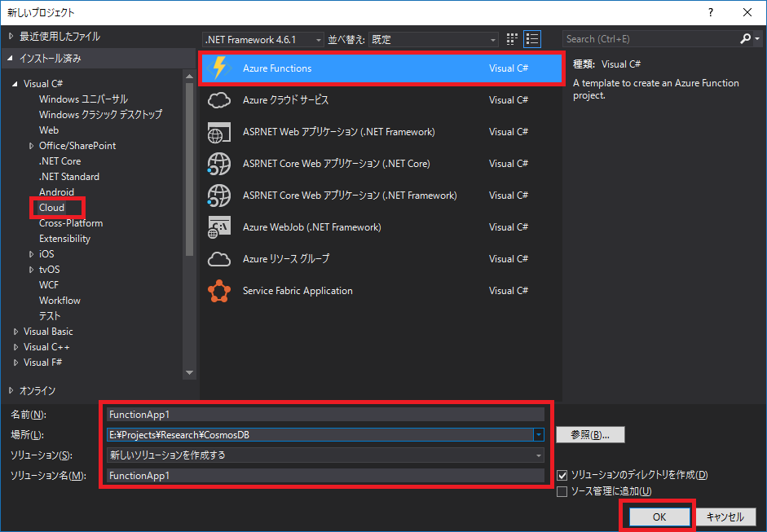767x532 pixels.
Task: Click the 参照(B)... browse button
Action: [590, 435]
